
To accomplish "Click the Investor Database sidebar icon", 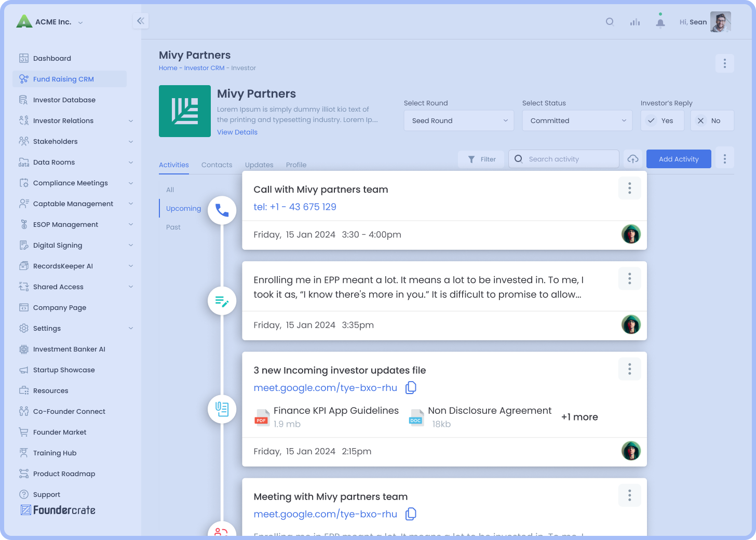I will (x=24, y=100).
